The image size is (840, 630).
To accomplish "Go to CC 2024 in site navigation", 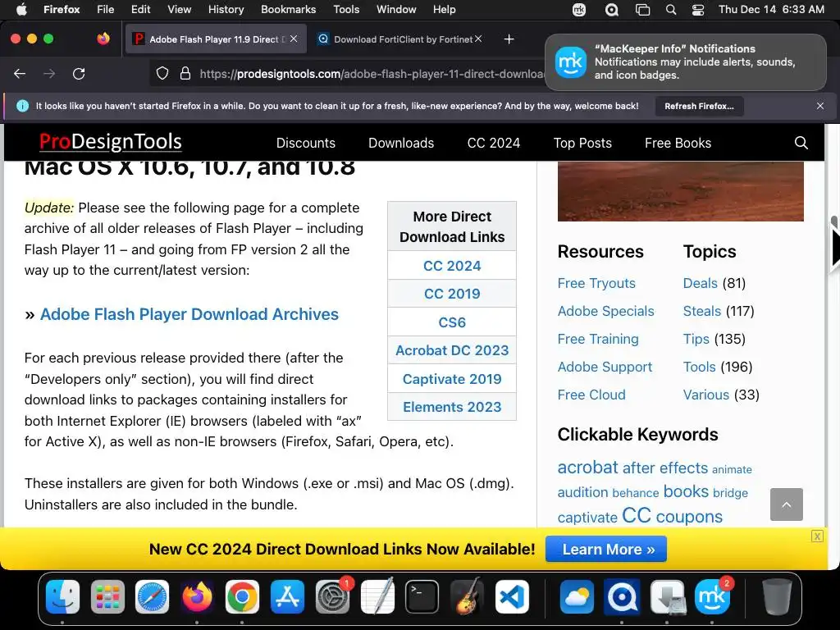I will [494, 143].
